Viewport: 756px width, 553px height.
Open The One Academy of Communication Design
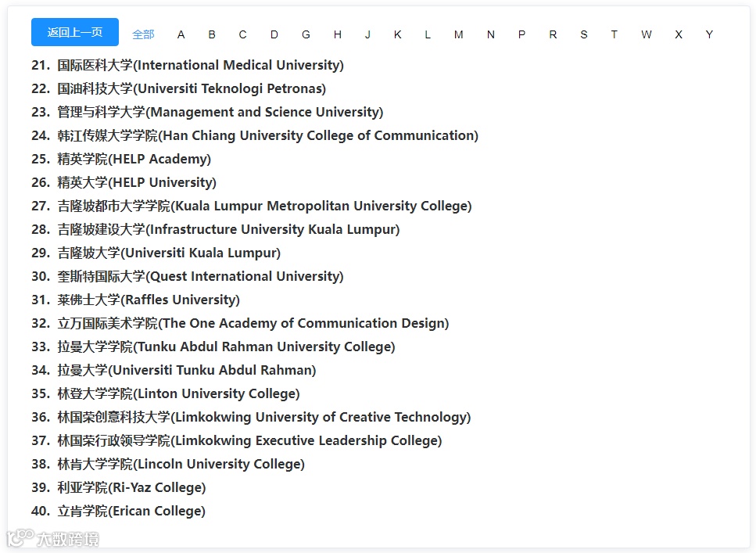point(240,323)
